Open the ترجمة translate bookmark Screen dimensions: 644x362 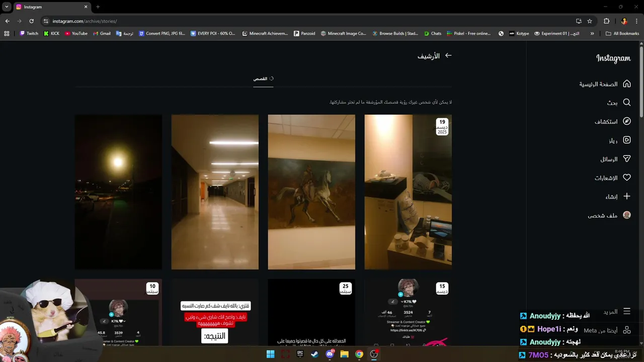[x=124, y=34]
